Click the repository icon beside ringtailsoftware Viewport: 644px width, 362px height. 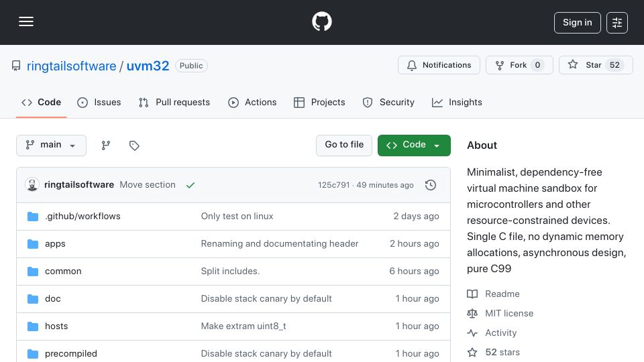click(16, 66)
